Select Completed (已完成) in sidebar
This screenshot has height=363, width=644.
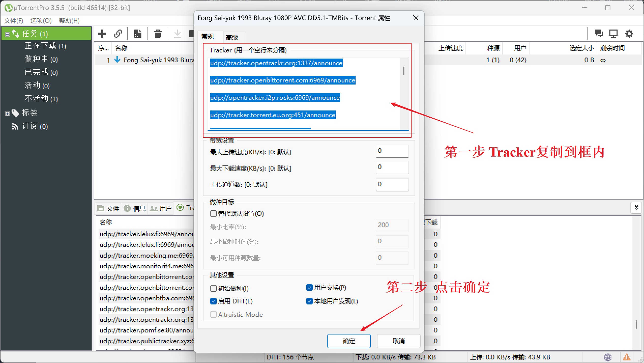coord(41,72)
